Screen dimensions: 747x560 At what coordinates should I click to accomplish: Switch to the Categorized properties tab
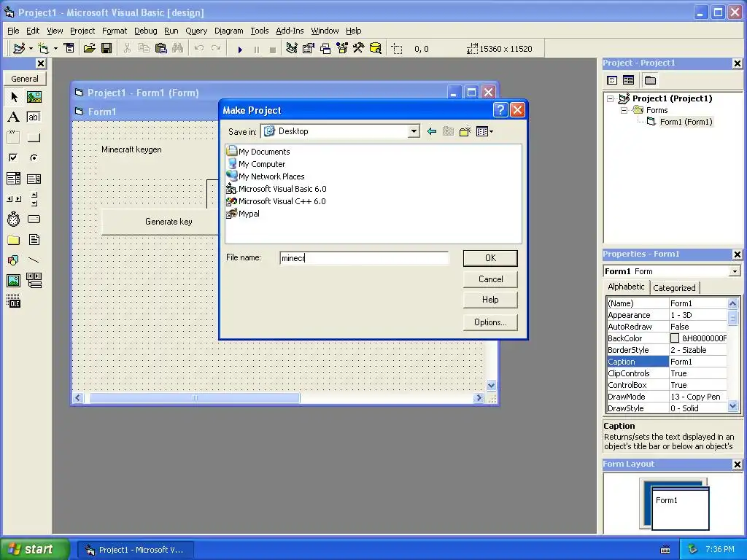point(674,287)
